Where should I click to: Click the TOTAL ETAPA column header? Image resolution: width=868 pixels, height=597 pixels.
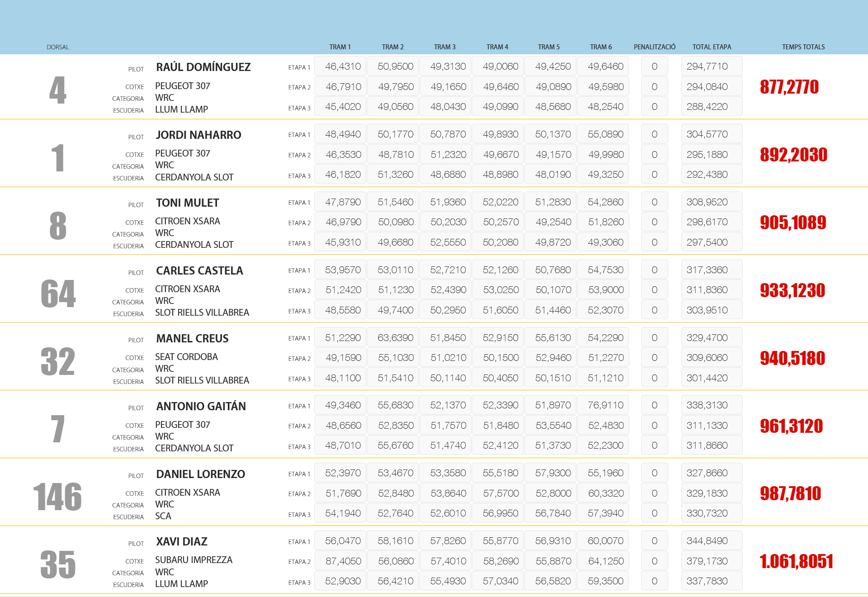[x=712, y=47]
